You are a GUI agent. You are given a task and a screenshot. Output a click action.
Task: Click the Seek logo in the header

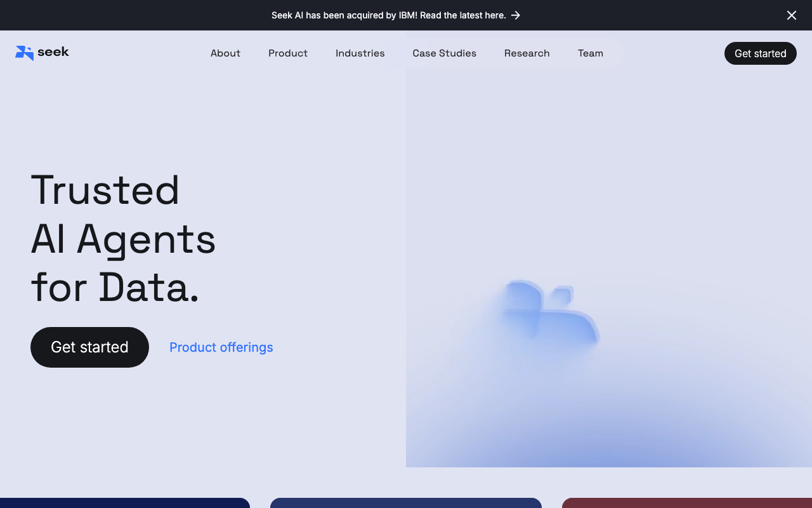tap(42, 53)
